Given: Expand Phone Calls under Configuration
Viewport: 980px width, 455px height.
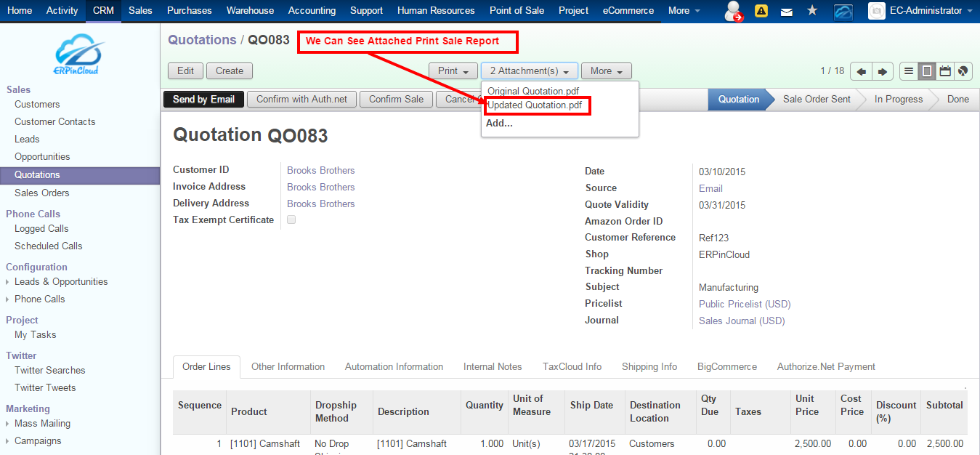Looking at the screenshot, I should click(x=40, y=299).
